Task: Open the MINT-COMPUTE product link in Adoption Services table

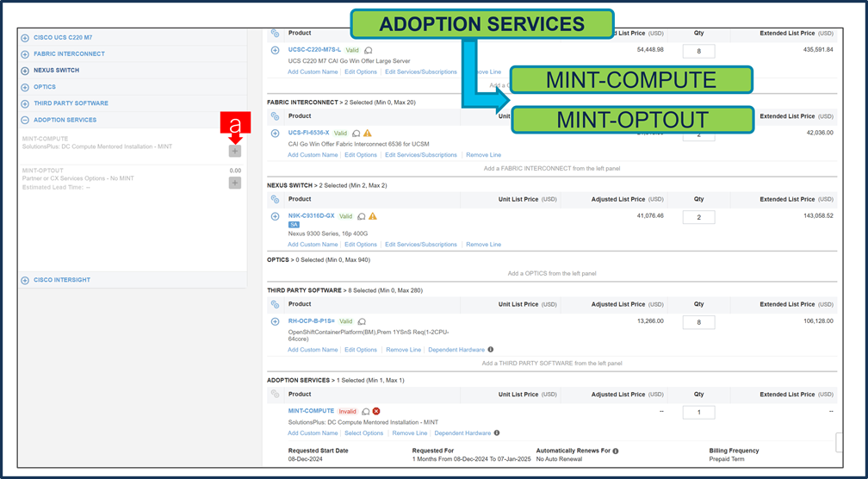Action: tap(311, 411)
